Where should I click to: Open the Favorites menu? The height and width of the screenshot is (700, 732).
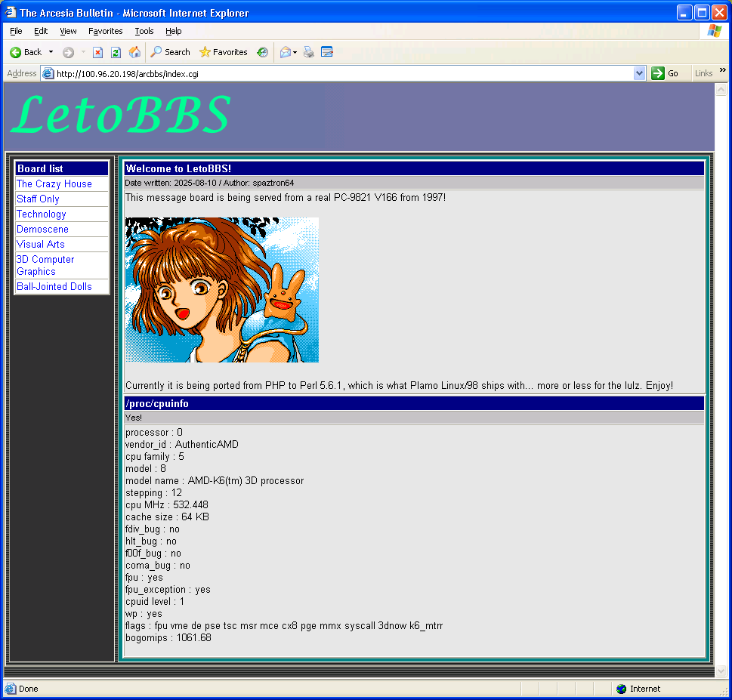pyautogui.click(x=106, y=31)
